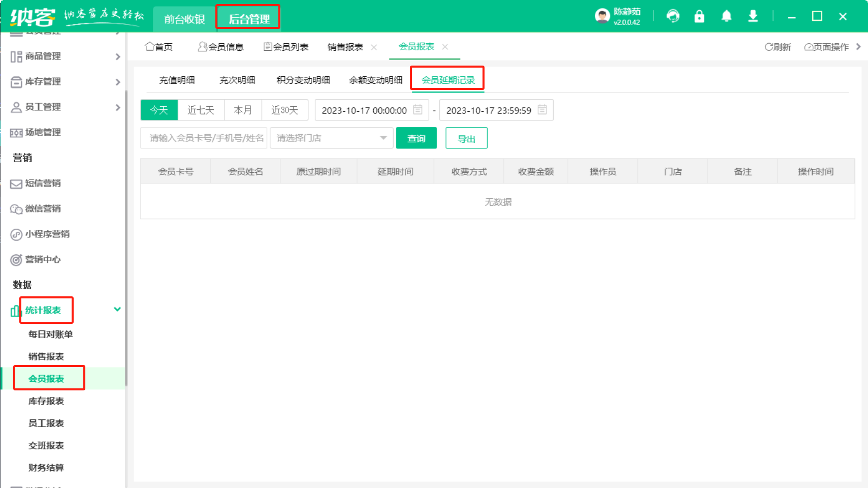Switch to the 充值明细 tab
The image size is (868, 488).
coord(177,80)
